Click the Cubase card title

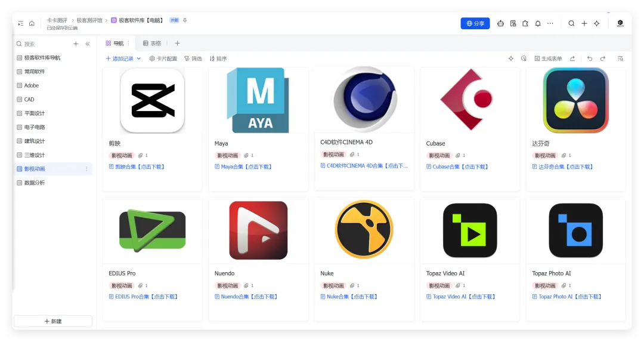coord(435,143)
